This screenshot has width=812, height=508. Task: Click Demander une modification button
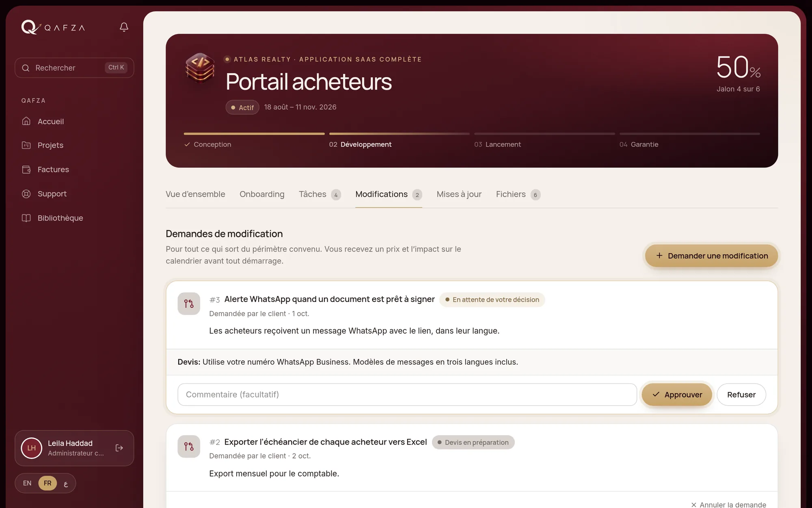[x=711, y=256]
